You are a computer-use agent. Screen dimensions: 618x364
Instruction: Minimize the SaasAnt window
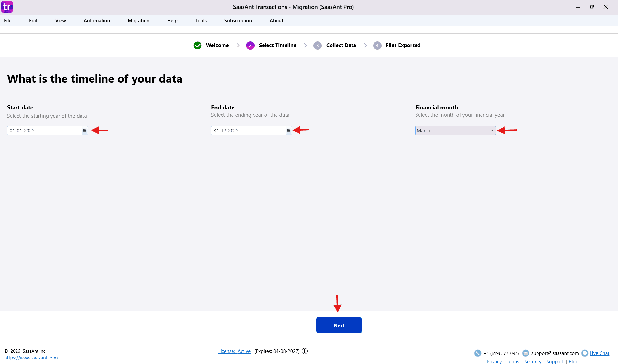pyautogui.click(x=578, y=7)
